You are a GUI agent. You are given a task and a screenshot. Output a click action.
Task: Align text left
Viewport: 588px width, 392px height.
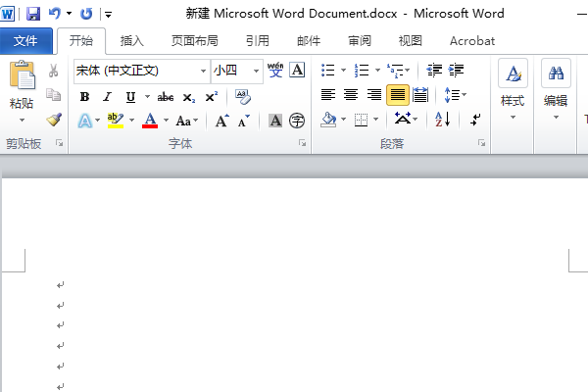click(x=328, y=95)
